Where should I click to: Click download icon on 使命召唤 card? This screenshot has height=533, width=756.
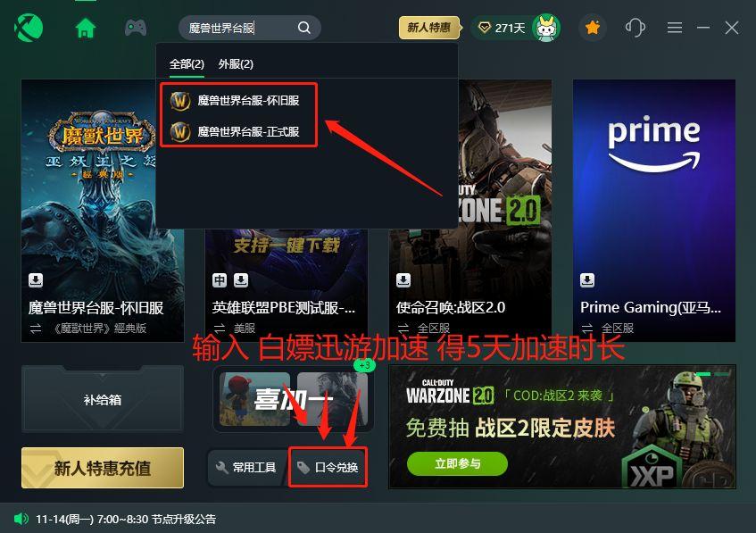(x=403, y=279)
